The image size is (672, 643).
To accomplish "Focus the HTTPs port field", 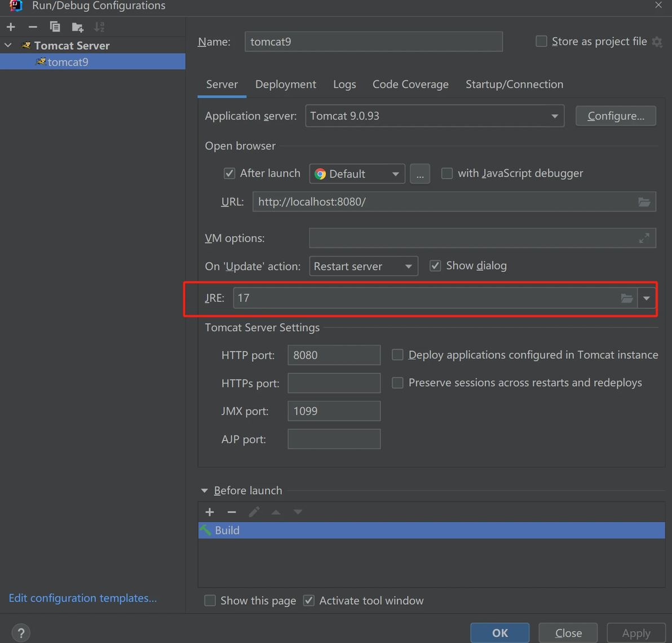I will coord(334,383).
